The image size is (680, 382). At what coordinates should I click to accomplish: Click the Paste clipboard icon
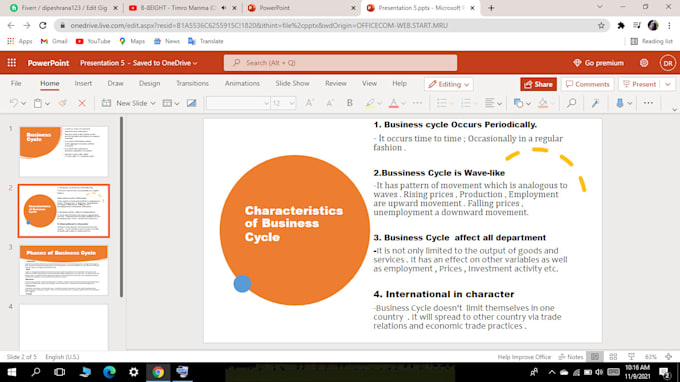[38, 103]
